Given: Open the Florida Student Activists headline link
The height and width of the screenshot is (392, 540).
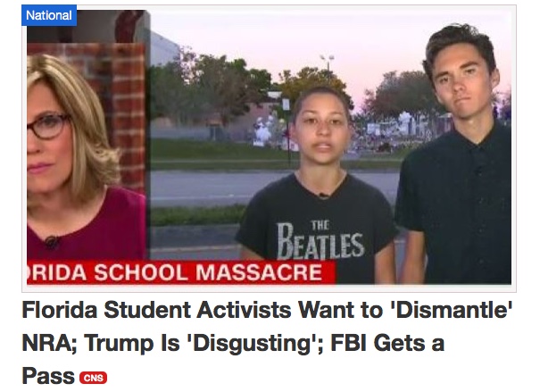Looking at the screenshot, I should (267, 342).
